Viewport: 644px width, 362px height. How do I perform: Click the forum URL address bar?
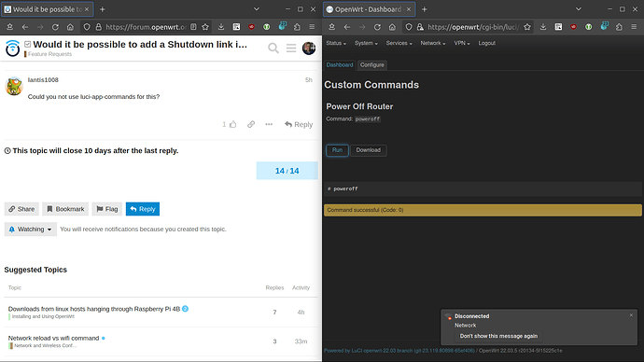tap(146, 27)
